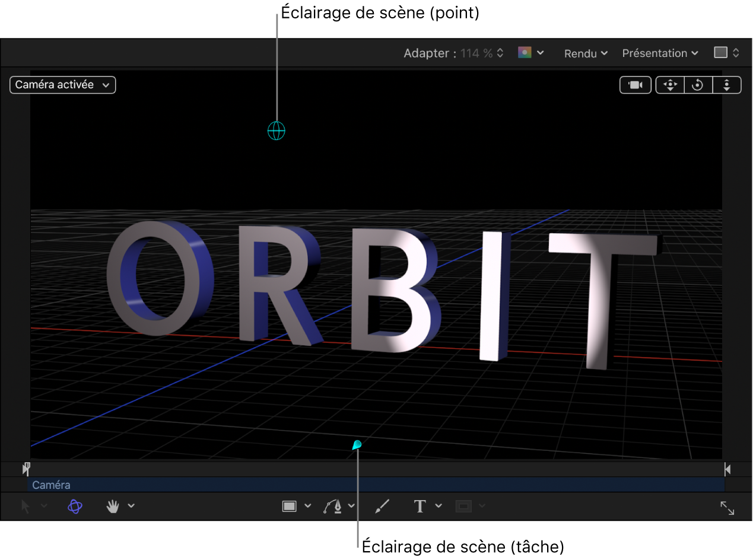
Task: Open the shape tool variants menu
Action: point(308,506)
